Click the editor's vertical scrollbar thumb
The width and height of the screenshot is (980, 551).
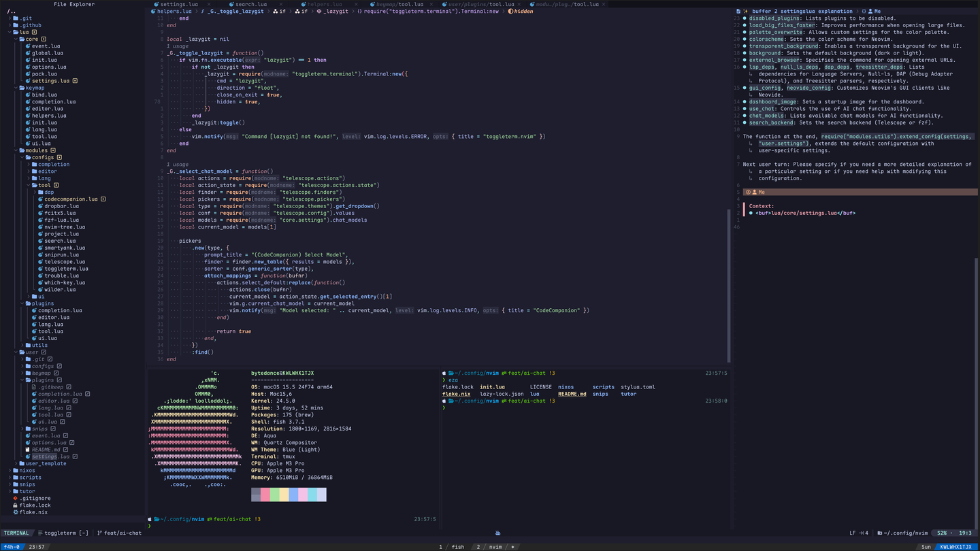(x=729, y=286)
